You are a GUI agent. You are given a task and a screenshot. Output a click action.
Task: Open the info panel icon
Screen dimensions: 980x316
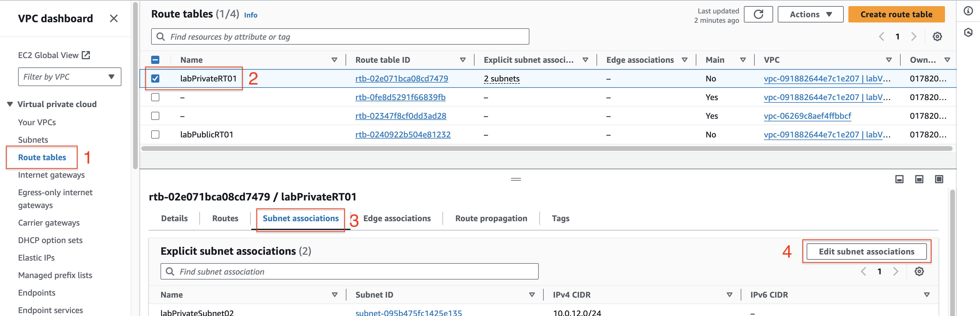968,11
